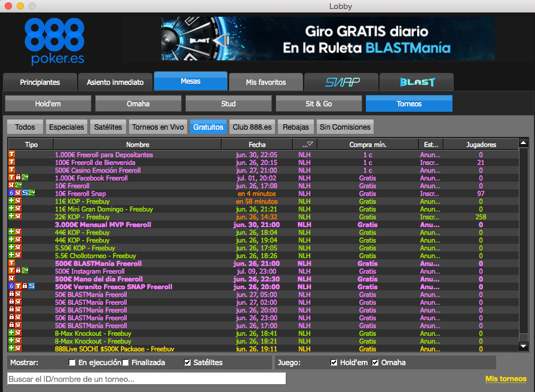Image resolution: width=535 pixels, height=392 pixels.
Task: Click the tournament list vertical scrollbar track
Action: pos(524,244)
